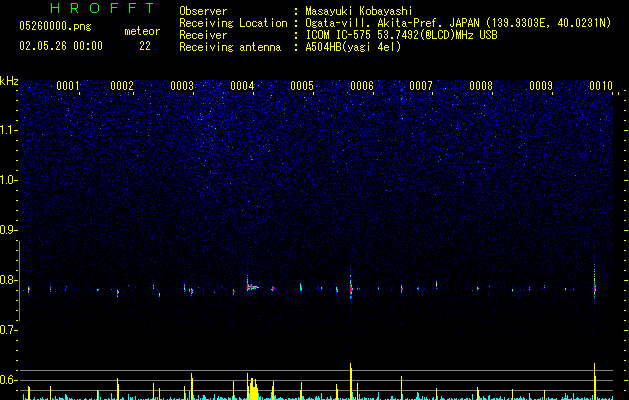Click the strong echo below marker 0006
Screen dimensions: 629x400
(351, 287)
